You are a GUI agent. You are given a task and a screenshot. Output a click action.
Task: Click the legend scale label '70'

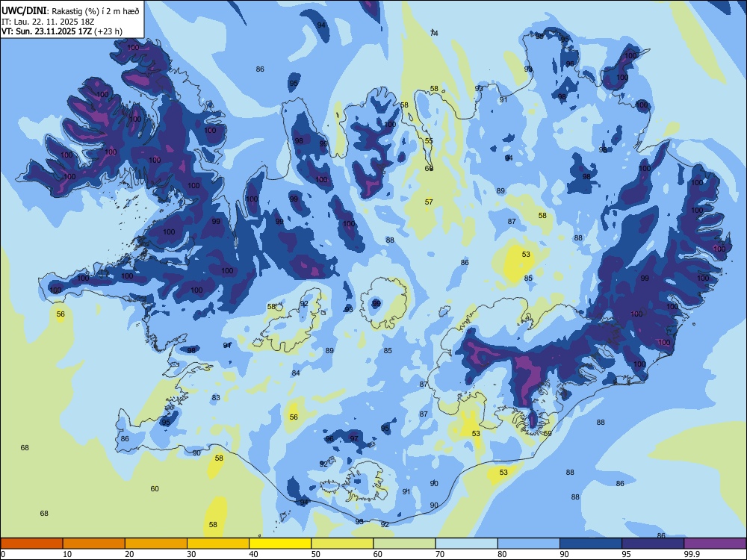pyautogui.click(x=440, y=554)
